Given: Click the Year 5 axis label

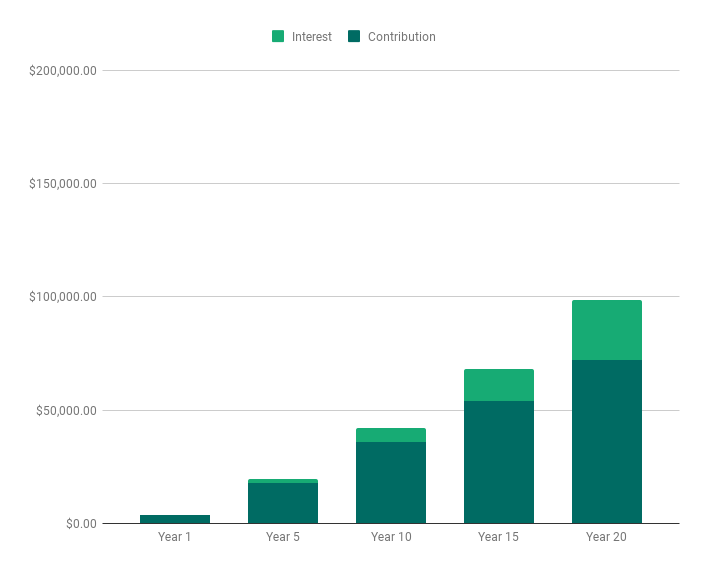Looking at the screenshot, I should (283, 537).
